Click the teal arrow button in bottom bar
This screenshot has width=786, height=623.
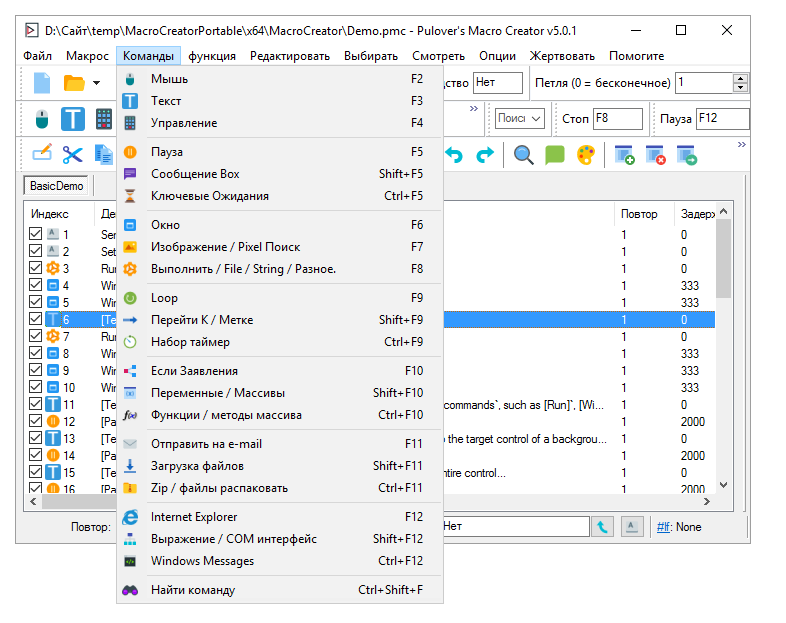click(x=602, y=527)
